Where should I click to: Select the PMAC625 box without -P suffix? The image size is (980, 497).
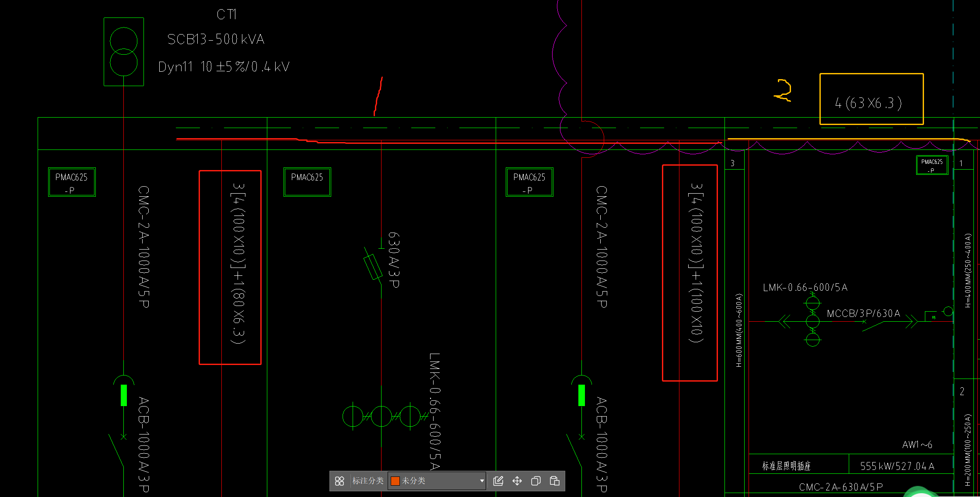pyautogui.click(x=307, y=182)
